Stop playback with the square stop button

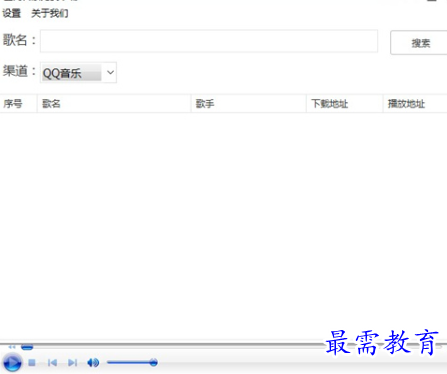32,362
